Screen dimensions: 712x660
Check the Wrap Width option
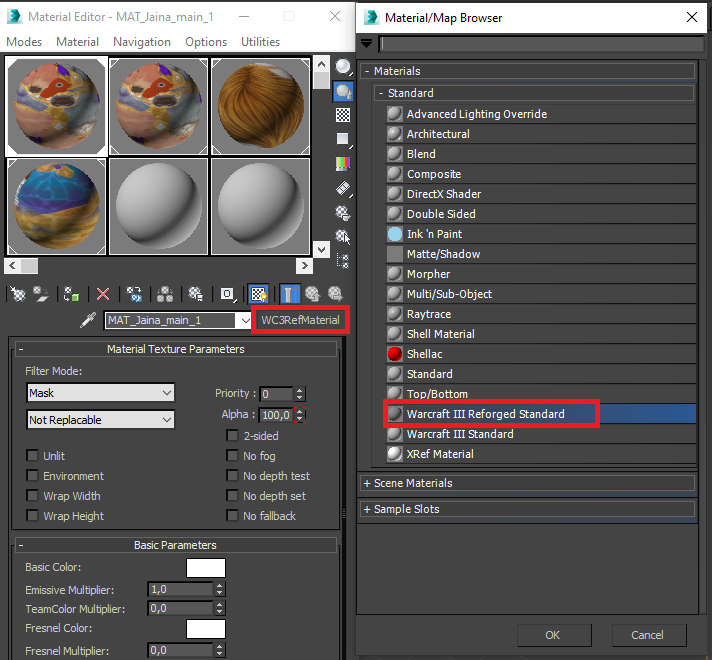tap(32, 496)
